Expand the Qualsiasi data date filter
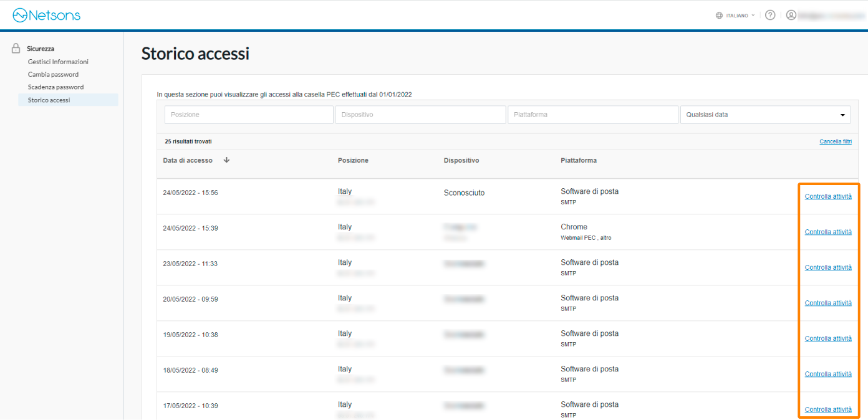This screenshot has width=868, height=420. [x=765, y=115]
